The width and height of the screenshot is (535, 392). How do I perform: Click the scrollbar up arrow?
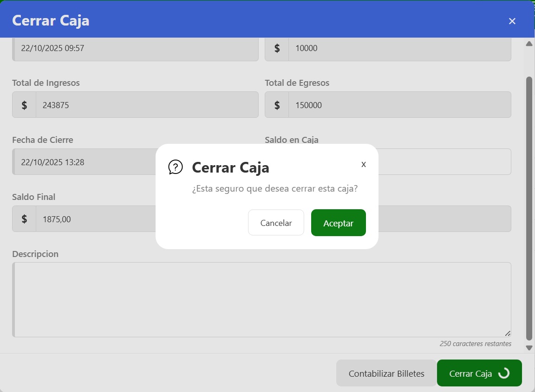pos(528,44)
